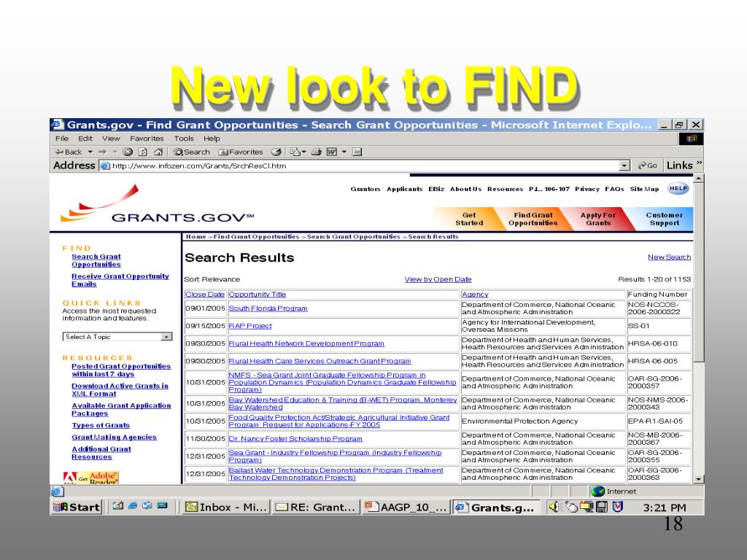This screenshot has width=747, height=560.
Task: Click the Grants.gov logo
Action: [x=158, y=205]
